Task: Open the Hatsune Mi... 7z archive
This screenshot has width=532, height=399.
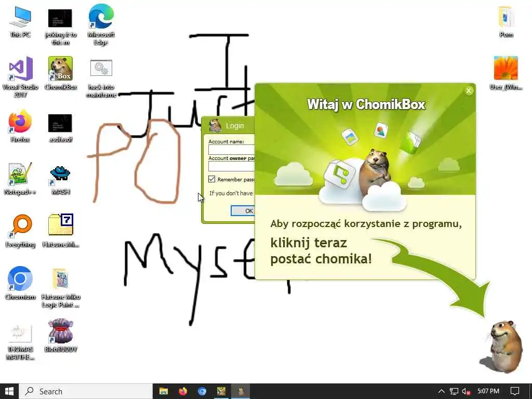Action: click(60, 230)
